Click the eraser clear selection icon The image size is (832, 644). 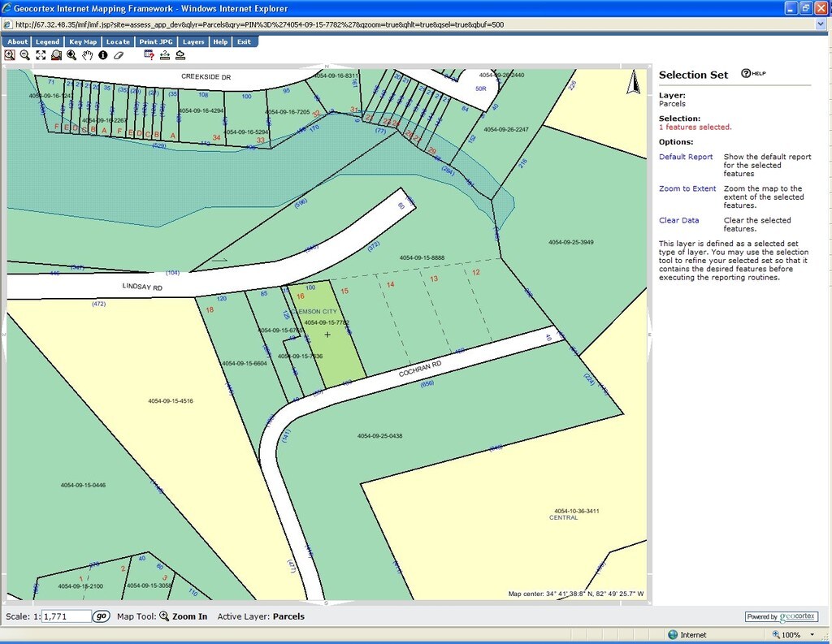(119, 55)
